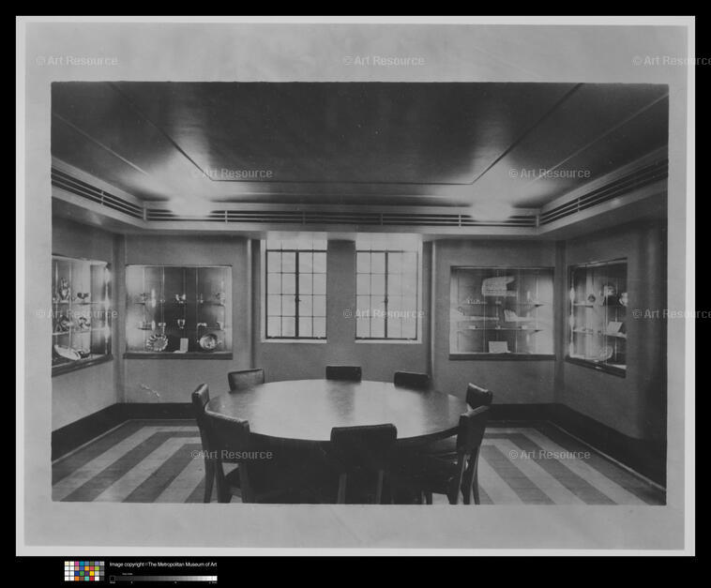
Task: Select the conference room photograph
Action: click(359, 294)
